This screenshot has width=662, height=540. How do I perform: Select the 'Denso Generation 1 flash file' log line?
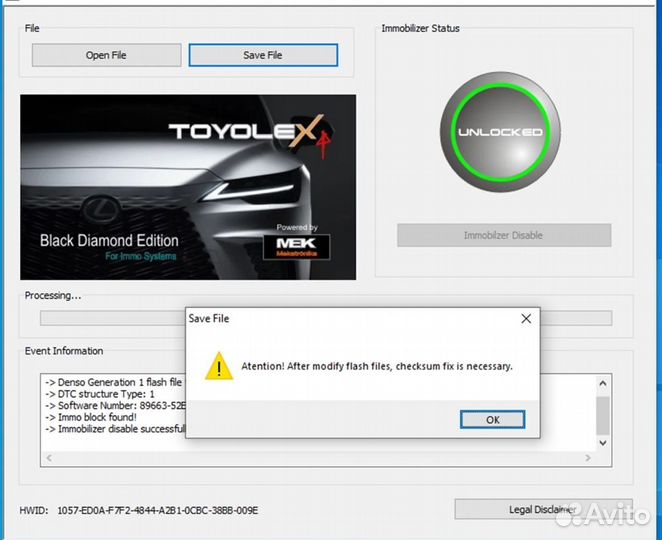[114, 383]
